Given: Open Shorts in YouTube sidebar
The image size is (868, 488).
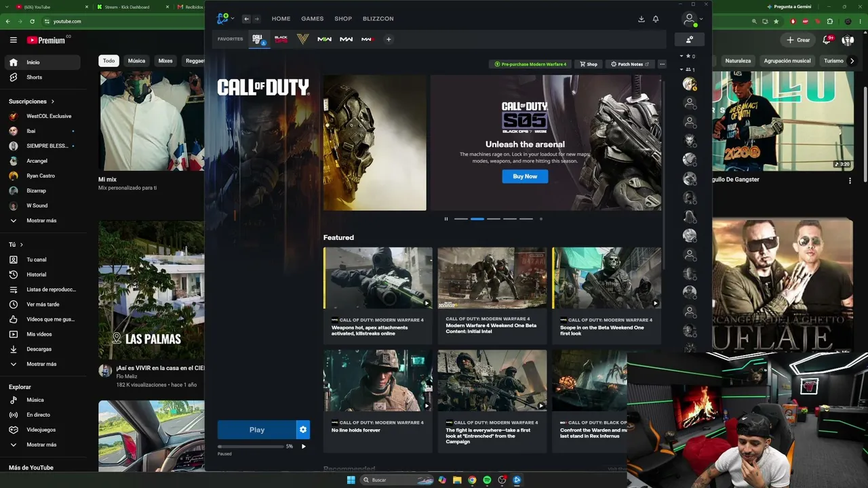Looking at the screenshot, I should [x=42, y=77].
